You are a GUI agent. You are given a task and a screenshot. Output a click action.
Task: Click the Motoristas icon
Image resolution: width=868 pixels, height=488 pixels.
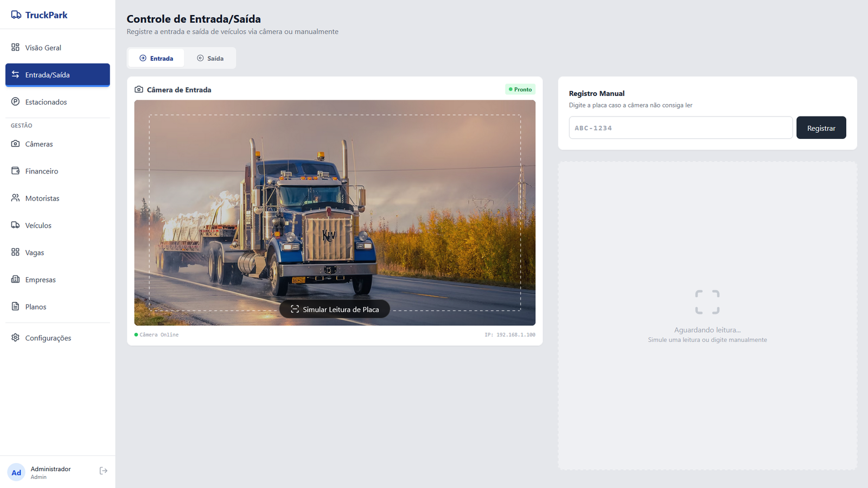(x=16, y=198)
